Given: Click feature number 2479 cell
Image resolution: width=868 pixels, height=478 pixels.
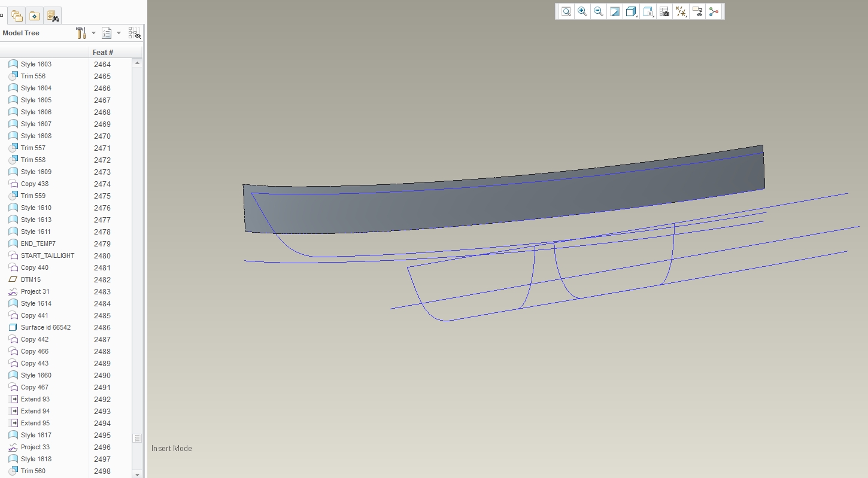Looking at the screenshot, I should (102, 243).
